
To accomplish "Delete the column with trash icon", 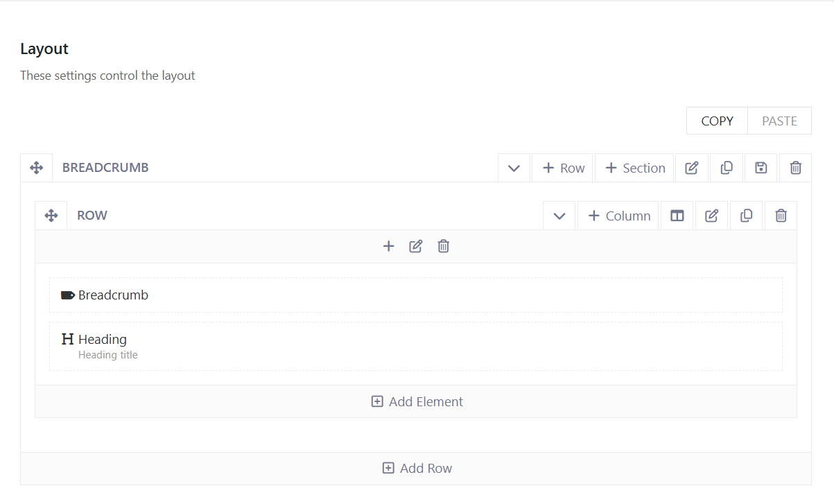I will pyautogui.click(x=444, y=246).
